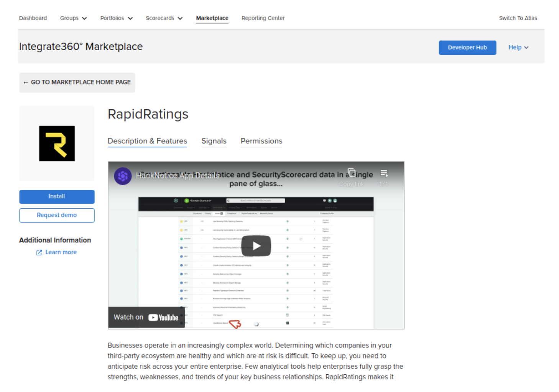This screenshot has height=392, width=559.
Task: Expand the Scorecards dropdown
Action: click(x=164, y=18)
